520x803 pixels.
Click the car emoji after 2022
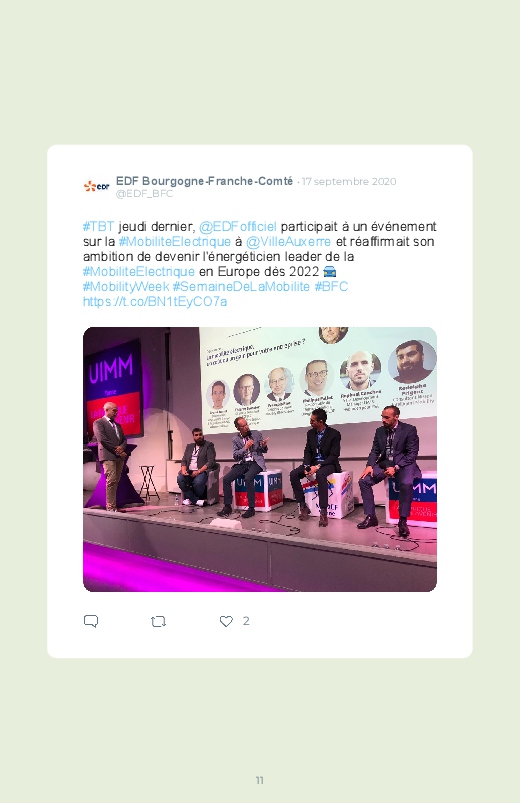[x=330, y=271]
